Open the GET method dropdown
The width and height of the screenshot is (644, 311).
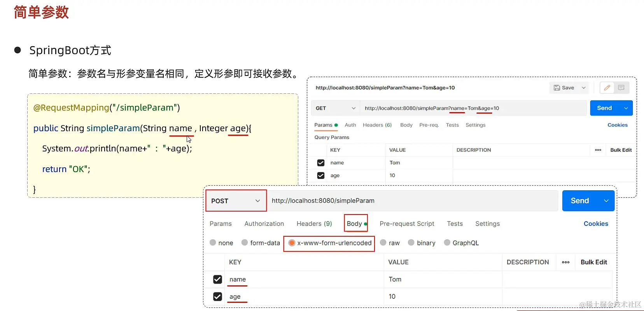click(336, 108)
